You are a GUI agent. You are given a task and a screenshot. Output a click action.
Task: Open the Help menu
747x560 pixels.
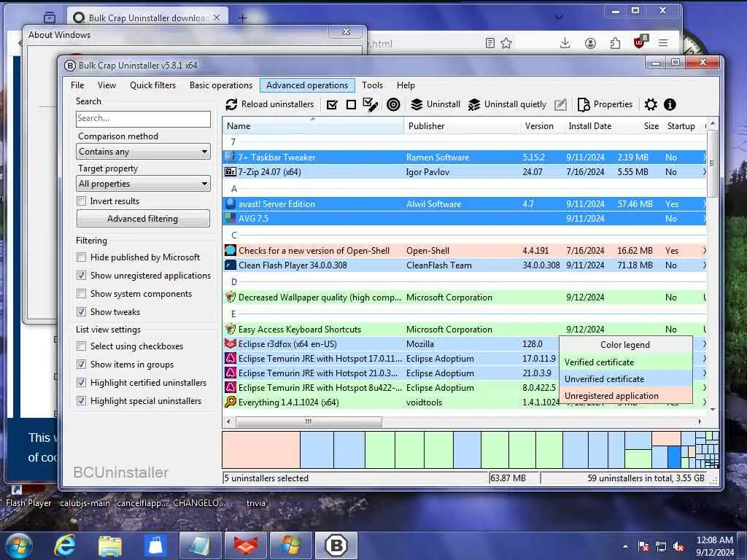click(406, 85)
